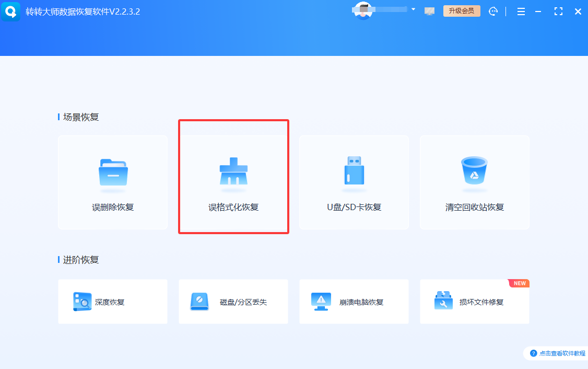Viewport: 588px width, 369px height.
Task: Close the application window
Action: pos(578,11)
